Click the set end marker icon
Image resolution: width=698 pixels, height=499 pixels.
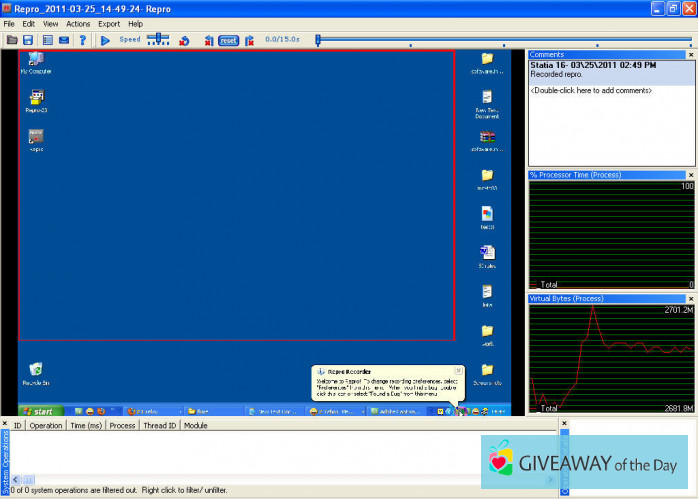tap(248, 40)
